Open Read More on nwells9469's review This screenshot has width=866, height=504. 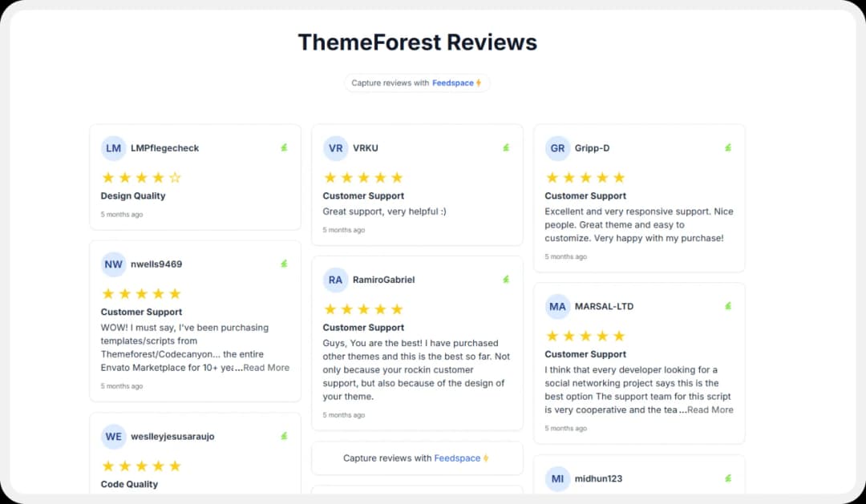pyautogui.click(x=265, y=367)
